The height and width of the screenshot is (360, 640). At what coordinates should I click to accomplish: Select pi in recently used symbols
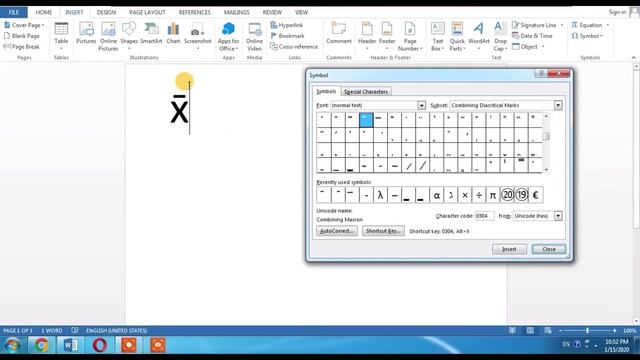493,195
